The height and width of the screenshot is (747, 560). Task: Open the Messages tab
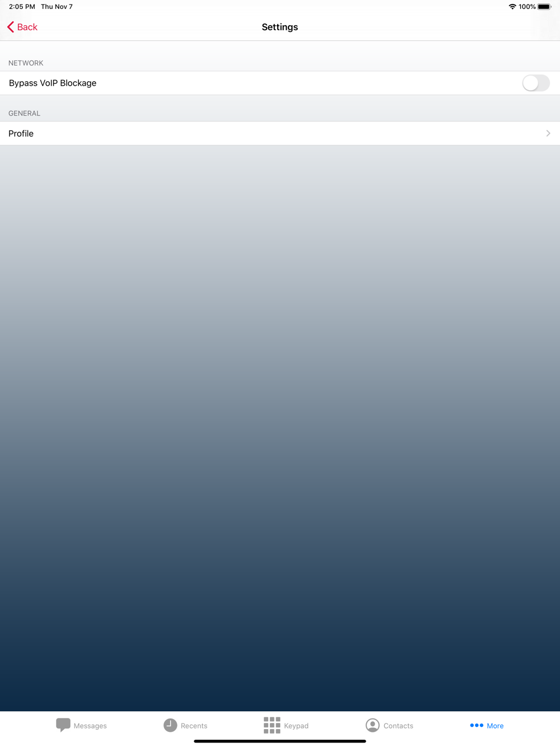[x=81, y=725]
